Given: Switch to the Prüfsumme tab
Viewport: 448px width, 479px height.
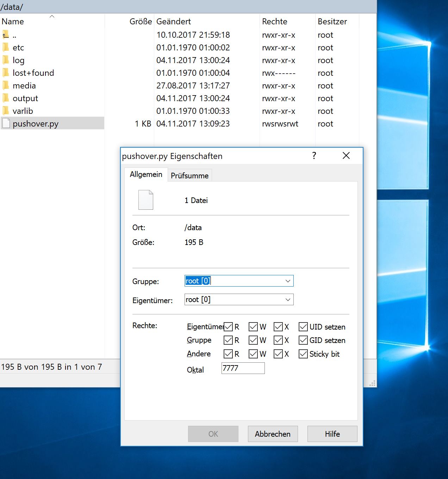Looking at the screenshot, I should pyautogui.click(x=189, y=176).
